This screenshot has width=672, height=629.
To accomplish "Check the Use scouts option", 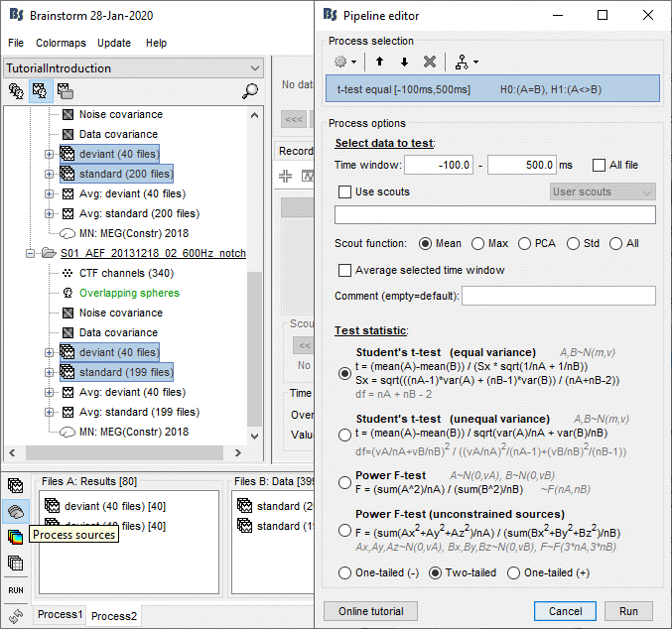I will [x=345, y=191].
